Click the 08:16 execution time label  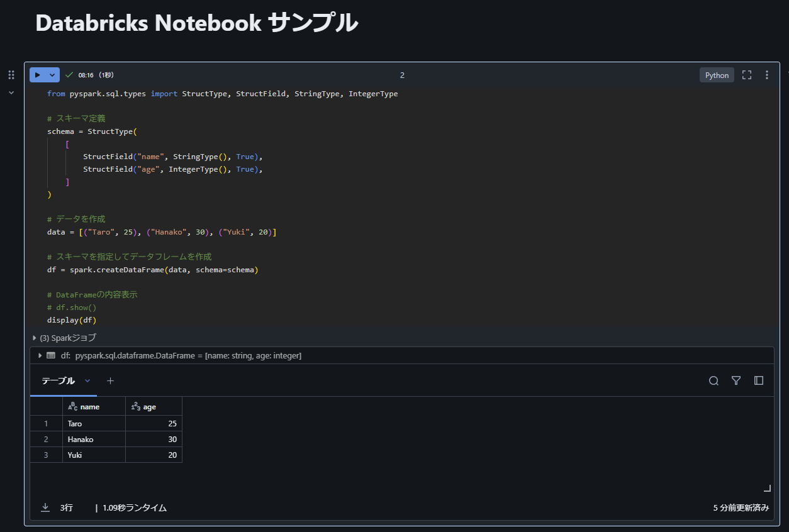tap(83, 74)
